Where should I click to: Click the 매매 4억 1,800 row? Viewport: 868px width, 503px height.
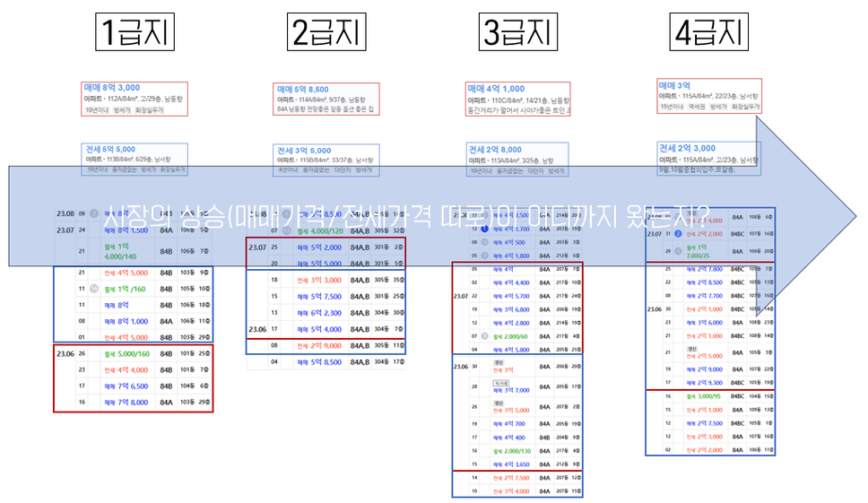coord(517,256)
